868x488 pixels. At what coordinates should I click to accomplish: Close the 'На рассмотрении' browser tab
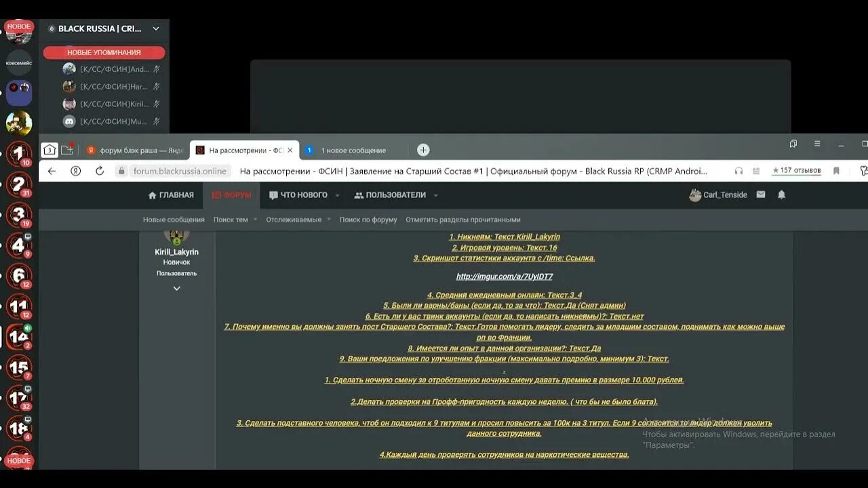click(x=290, y=150)
